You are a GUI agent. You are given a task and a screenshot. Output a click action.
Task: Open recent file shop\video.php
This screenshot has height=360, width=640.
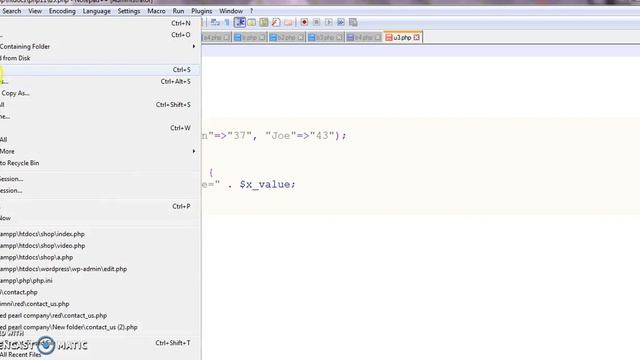coord(99,246)
